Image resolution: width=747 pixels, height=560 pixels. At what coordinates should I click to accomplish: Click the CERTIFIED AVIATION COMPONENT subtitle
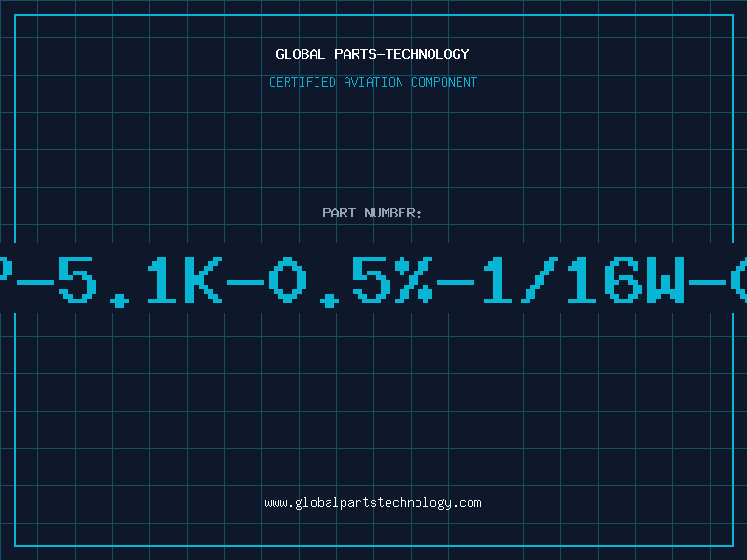click(373, 82)
